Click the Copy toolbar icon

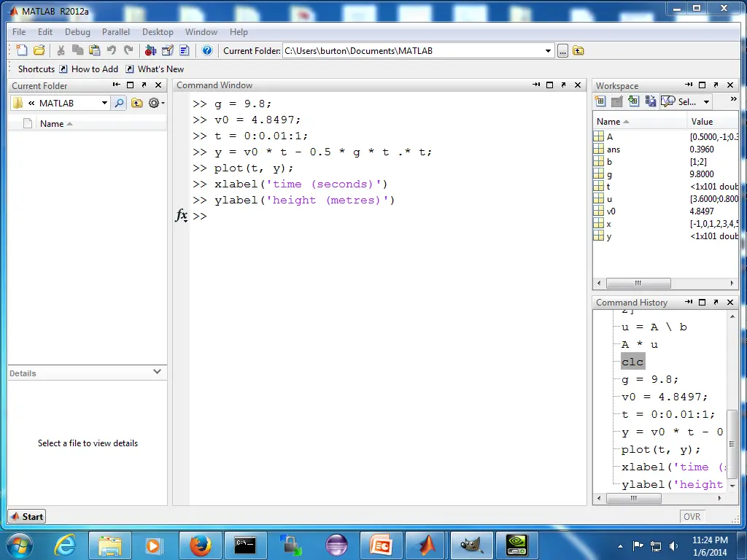pos(77,50)
